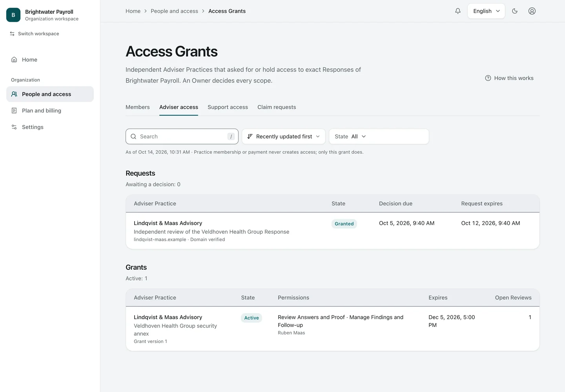Click the sort order icon beside Recently updated
This screenshot has width=565, height=392.
click(250, 136)
